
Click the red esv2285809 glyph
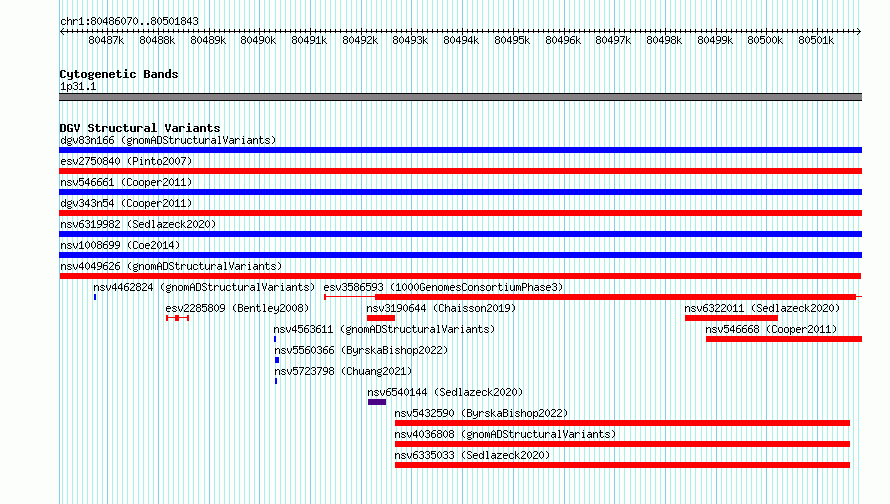point(177,318)
